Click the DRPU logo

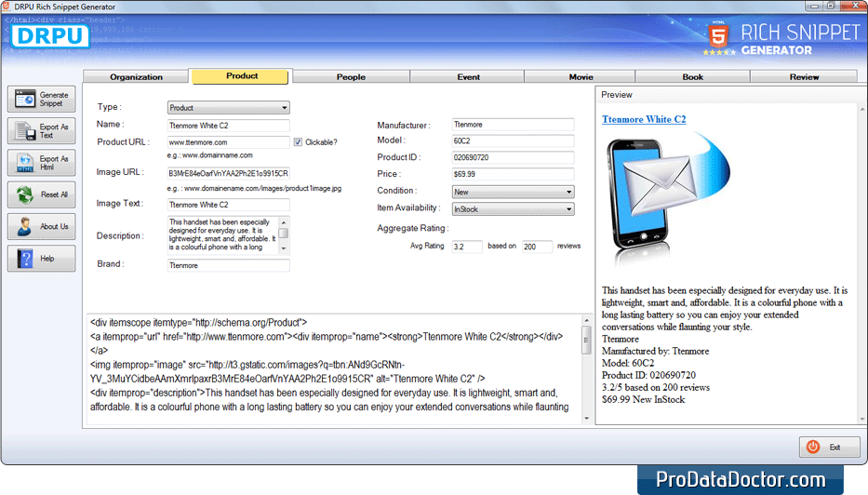(x=50, y=36)
